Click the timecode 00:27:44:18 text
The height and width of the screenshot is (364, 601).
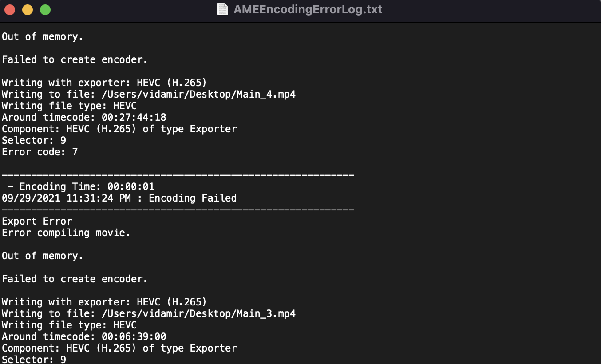point(133,117)
